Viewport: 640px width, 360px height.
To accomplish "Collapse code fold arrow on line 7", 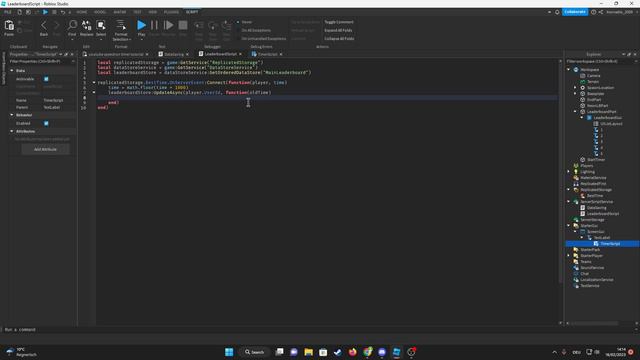I will (x=93, y=92).
